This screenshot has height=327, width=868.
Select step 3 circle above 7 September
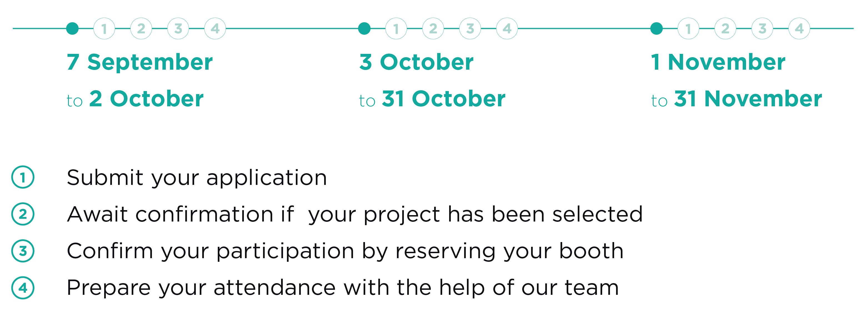click(178, 29)
